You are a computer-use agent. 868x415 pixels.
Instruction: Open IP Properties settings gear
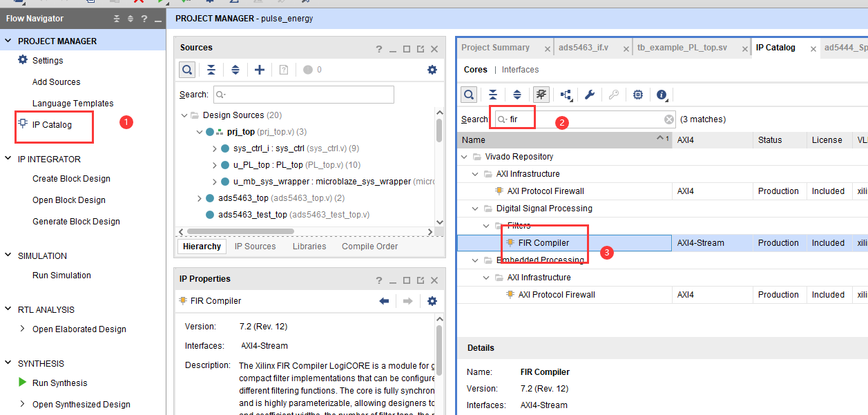pos(432,301)
